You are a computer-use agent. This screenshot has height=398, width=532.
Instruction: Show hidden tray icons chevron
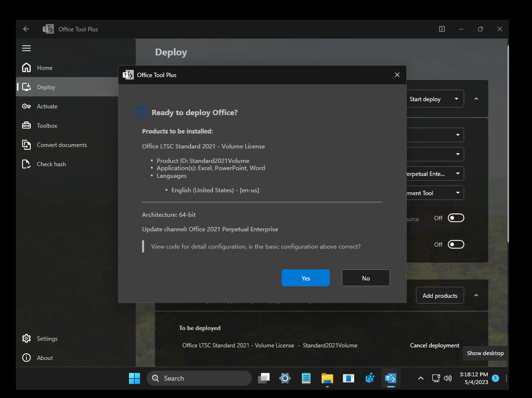coord(421,378)
